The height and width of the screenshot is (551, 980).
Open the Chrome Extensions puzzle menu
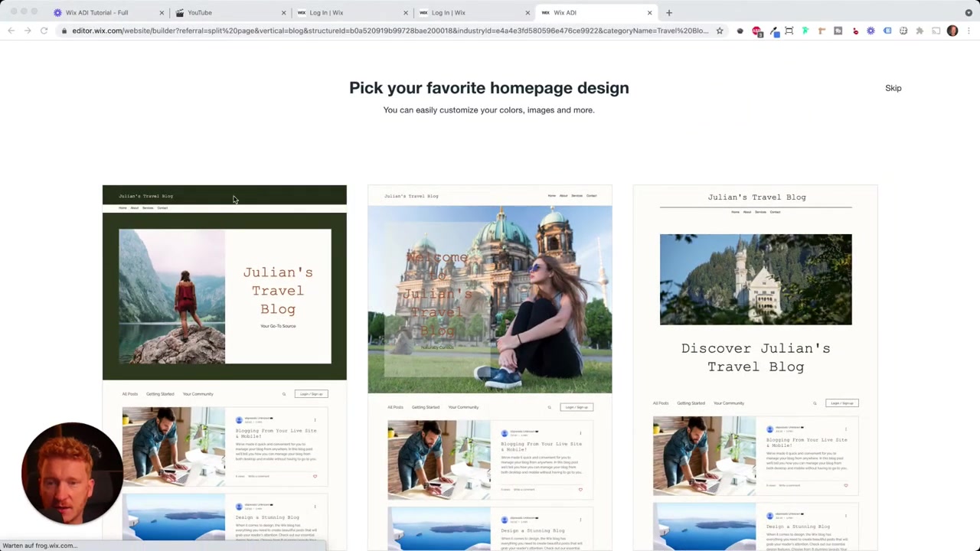[920, 31]
